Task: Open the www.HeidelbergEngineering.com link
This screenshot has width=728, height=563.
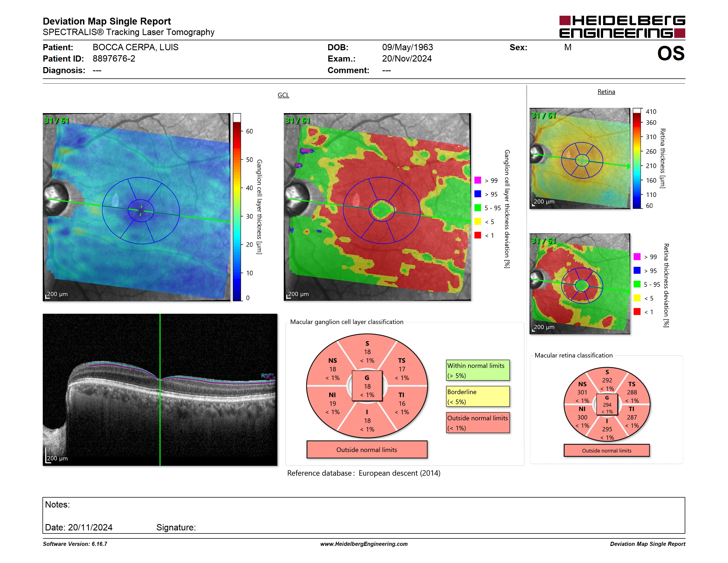Action: point(364,544)
